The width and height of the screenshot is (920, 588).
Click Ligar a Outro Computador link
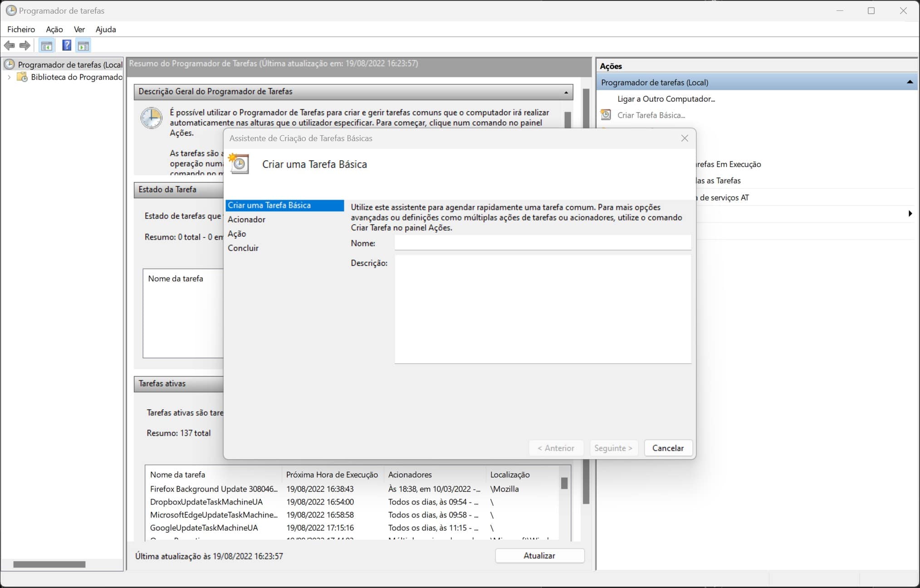point(666,99)
